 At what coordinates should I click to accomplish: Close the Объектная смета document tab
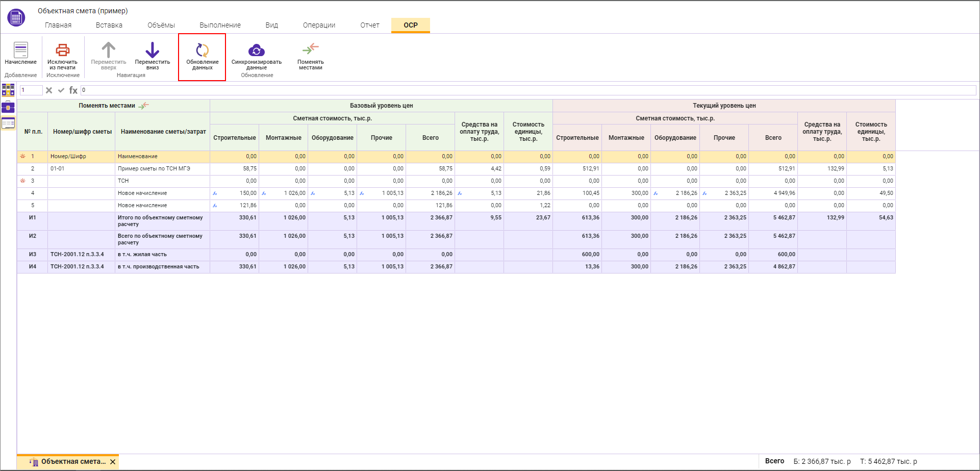click(x=113, y=462)
